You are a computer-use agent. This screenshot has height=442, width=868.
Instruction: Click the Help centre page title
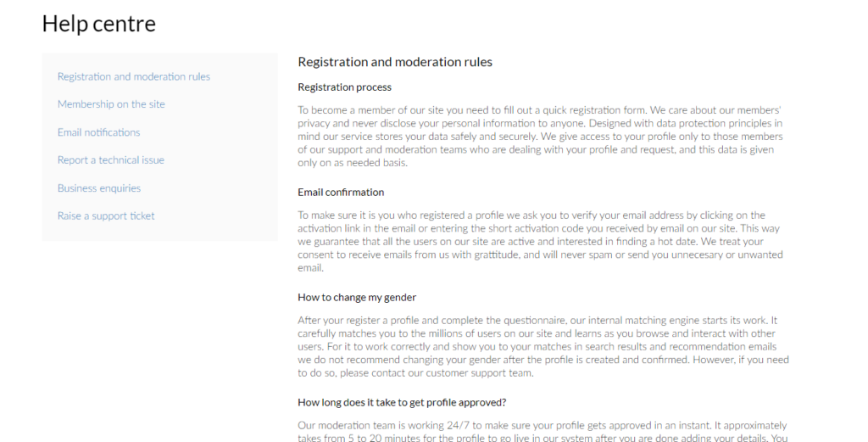(99, 24)
